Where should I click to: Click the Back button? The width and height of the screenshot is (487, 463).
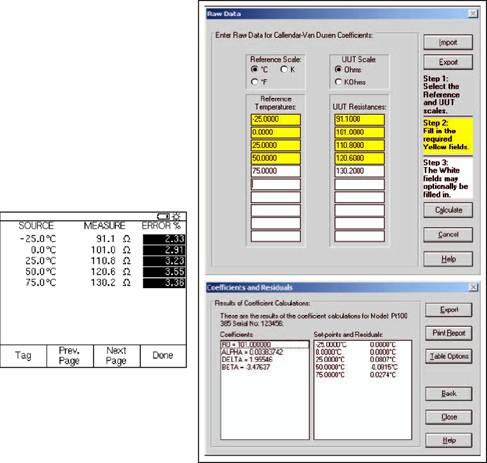click(x=449, y=394)
